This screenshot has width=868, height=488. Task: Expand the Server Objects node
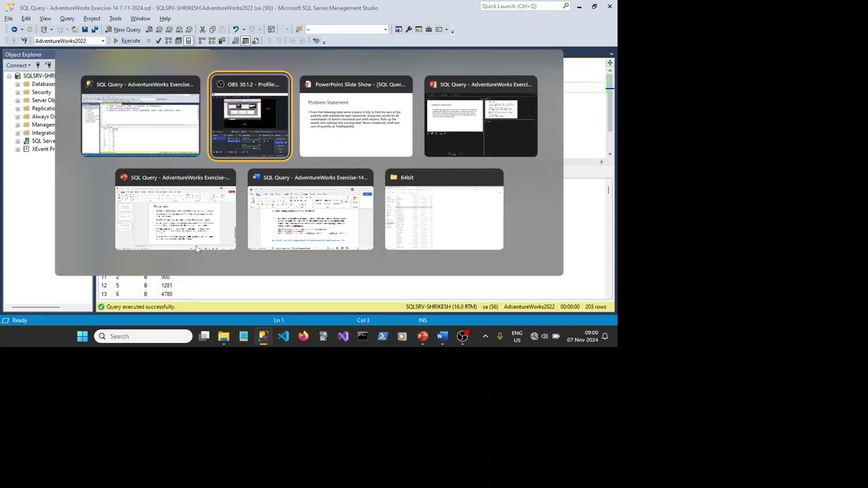click(x=18, y=100)
